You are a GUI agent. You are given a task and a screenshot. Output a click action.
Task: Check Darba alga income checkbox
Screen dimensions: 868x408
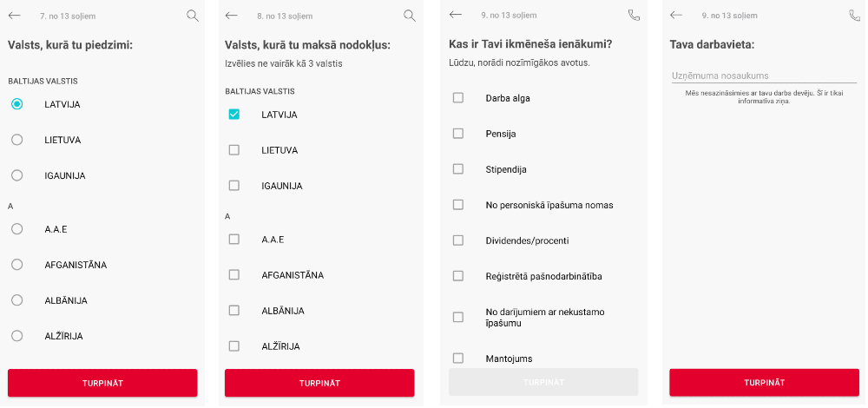click(458, 98)
